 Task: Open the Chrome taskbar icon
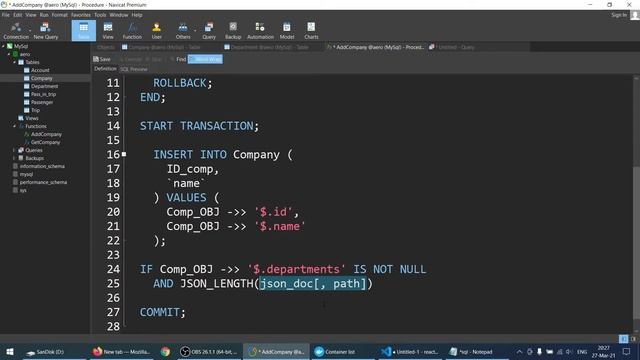click(x=165, y=351)
